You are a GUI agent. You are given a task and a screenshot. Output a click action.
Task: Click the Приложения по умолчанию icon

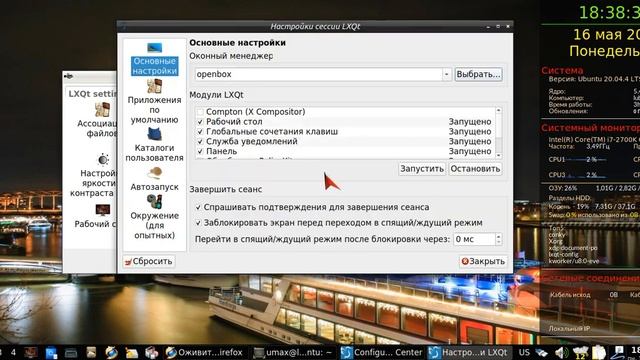point(154,86)
